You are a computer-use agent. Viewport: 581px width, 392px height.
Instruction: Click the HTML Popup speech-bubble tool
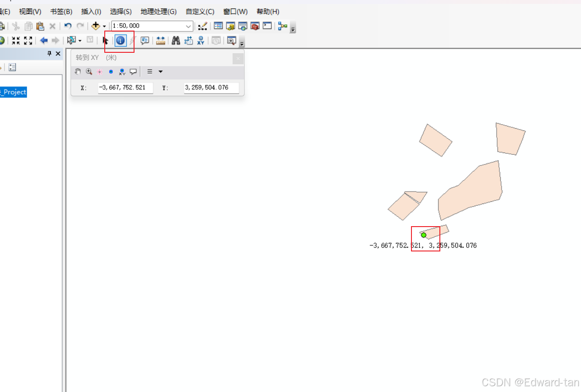[145, 41]
